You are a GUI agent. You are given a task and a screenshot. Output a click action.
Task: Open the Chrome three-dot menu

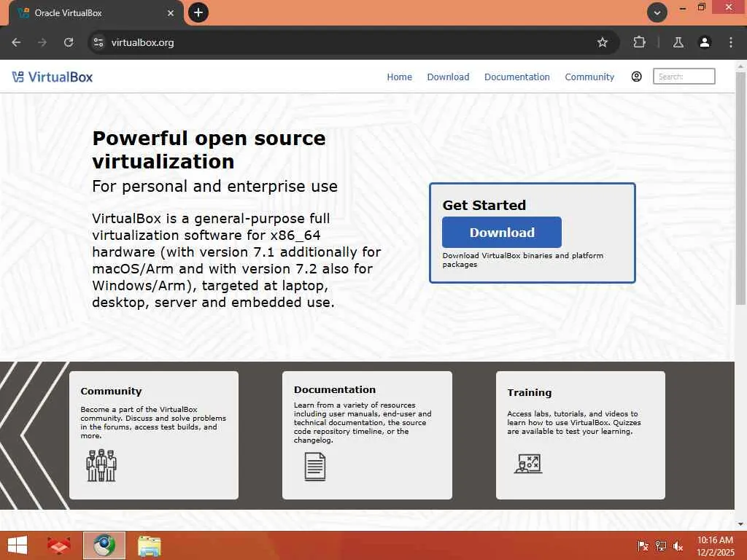[731, 42]
